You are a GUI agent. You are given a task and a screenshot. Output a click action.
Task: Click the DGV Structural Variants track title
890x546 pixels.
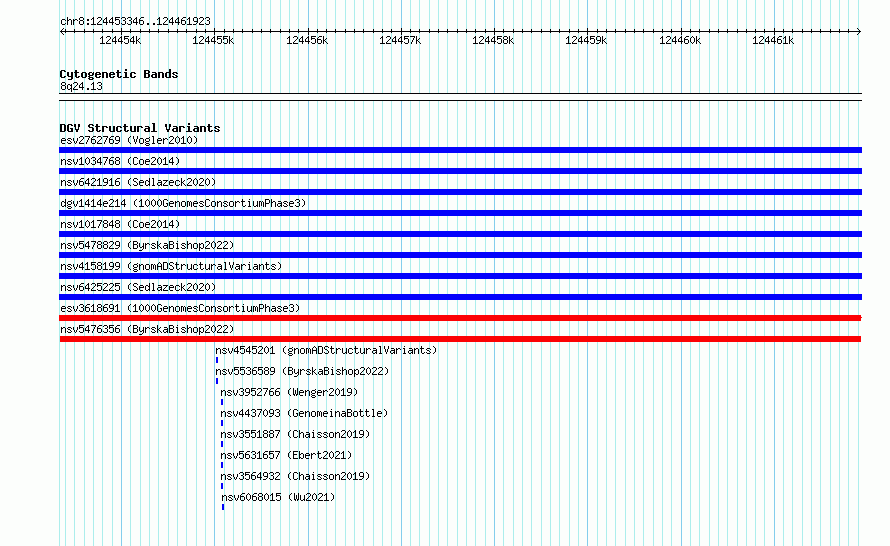[140, 128]
